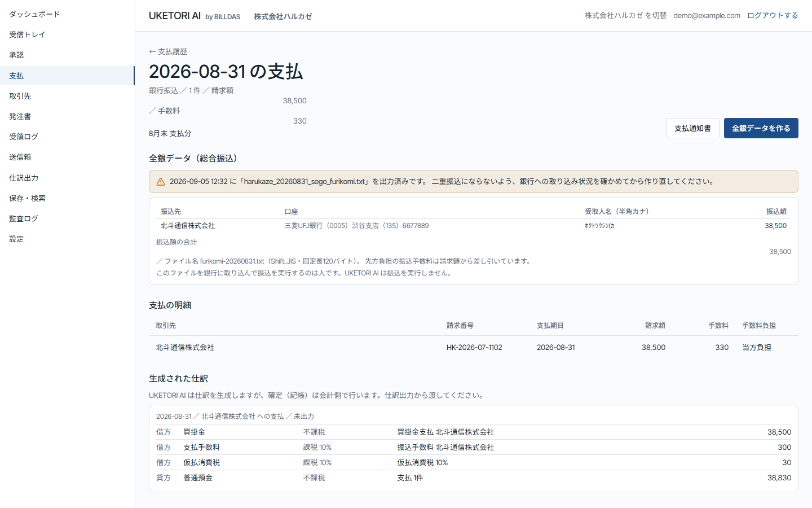Click the 三菱UFJ銀行 account cell
812x508 pixels.
pos(356,226)
